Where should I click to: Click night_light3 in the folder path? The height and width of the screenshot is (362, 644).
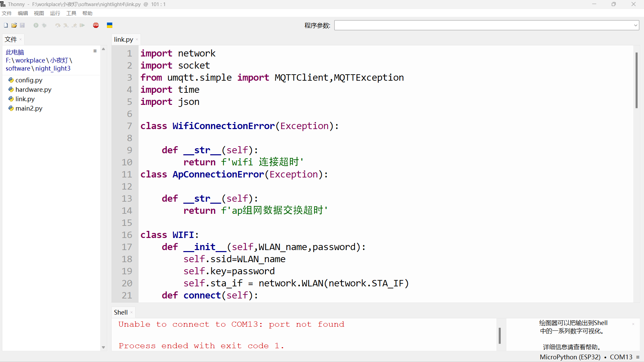[x=53, y=68]
